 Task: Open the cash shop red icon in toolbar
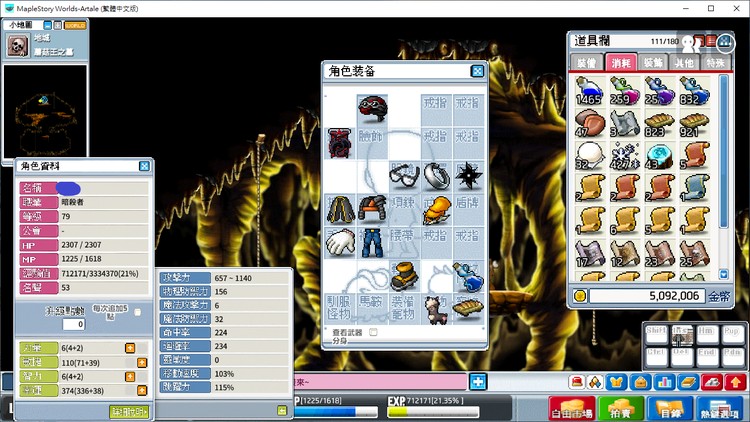click(577, 382)
